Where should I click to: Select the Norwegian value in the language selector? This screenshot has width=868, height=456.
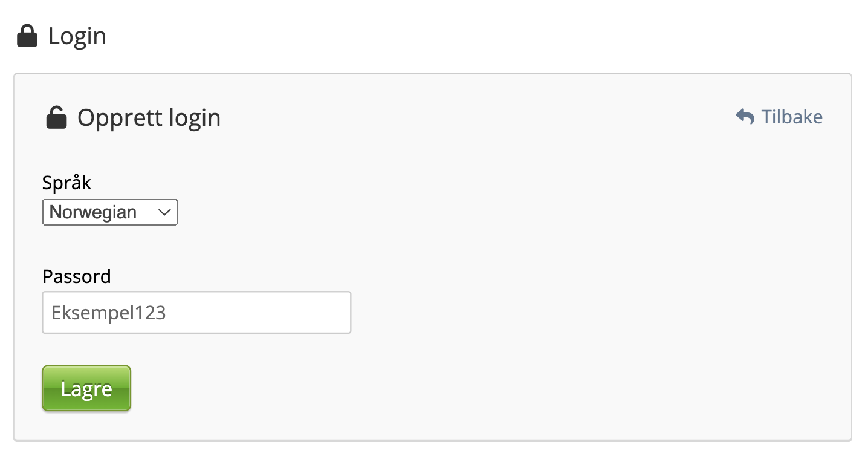pos(93,212)
